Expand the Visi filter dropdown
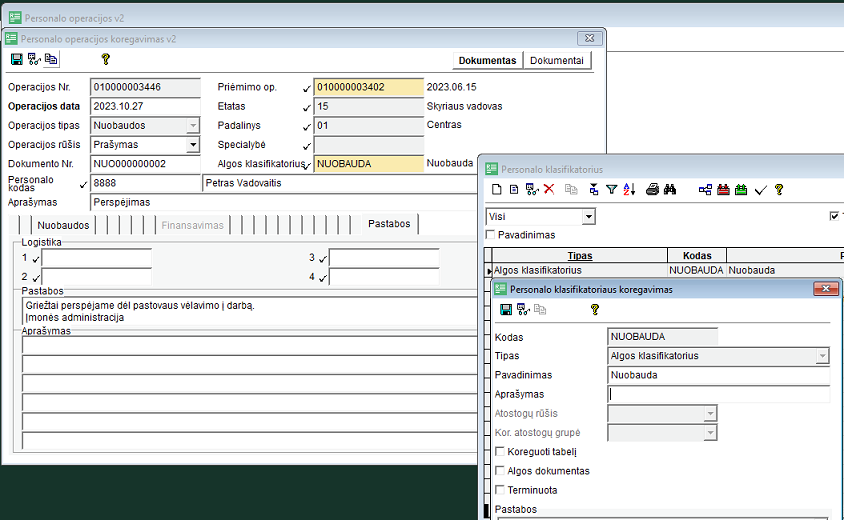Image resolution: width=844 pixels, height=520 pixels. 588,217
